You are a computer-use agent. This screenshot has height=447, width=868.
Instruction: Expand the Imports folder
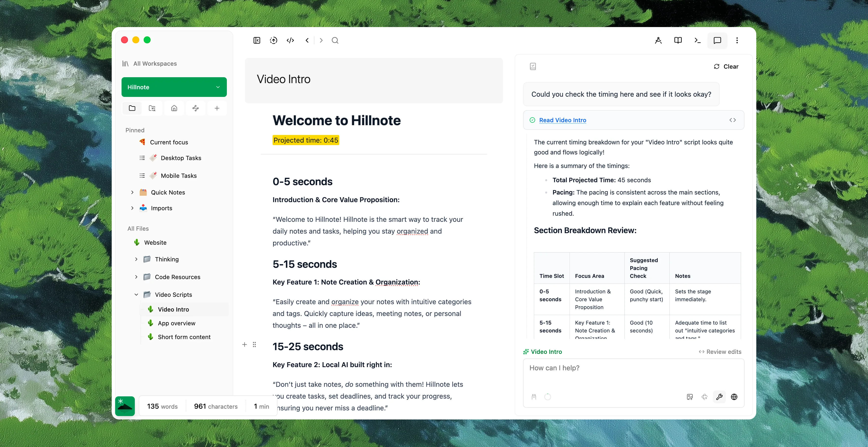point(132,208)
